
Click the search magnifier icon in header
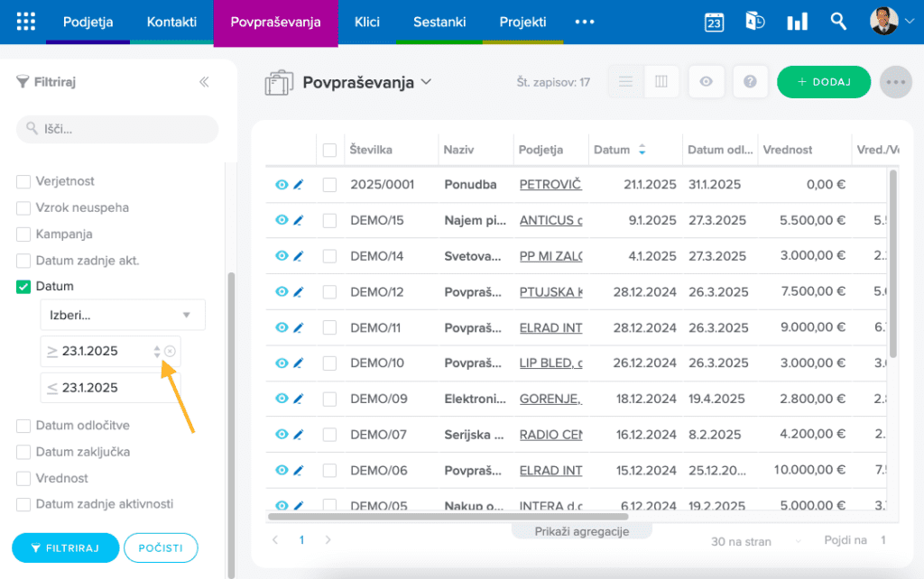tap(838, 22)
